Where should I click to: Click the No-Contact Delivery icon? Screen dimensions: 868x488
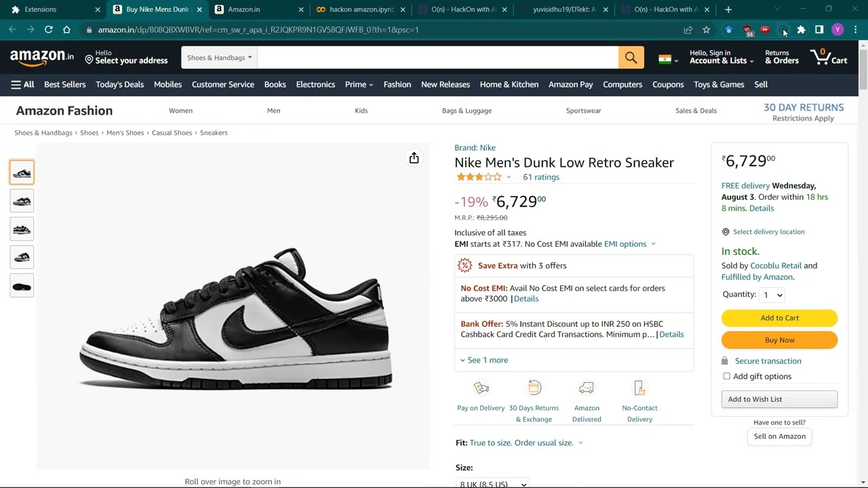pos(639,388)
